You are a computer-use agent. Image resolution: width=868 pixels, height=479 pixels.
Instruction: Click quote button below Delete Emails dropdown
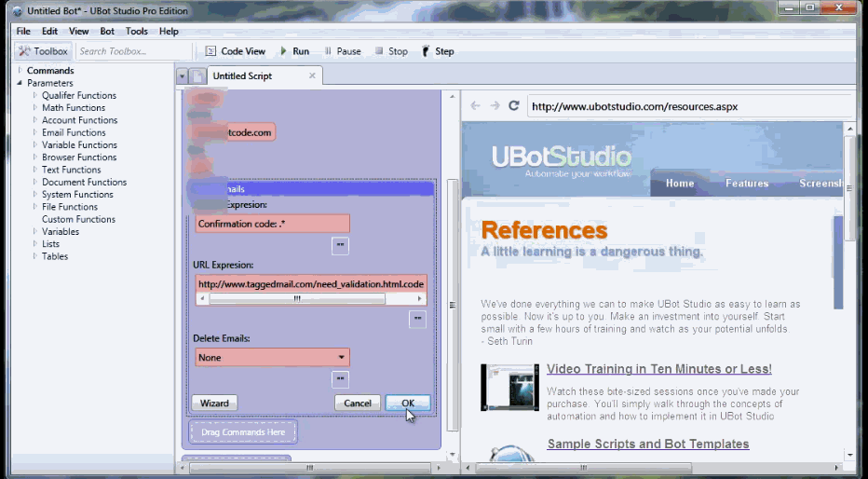(340, 379)
